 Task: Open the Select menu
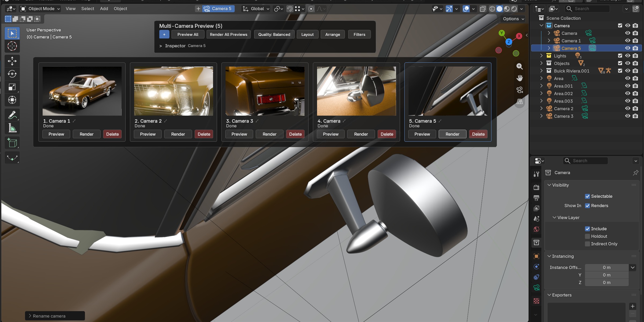tap(88, 9)
